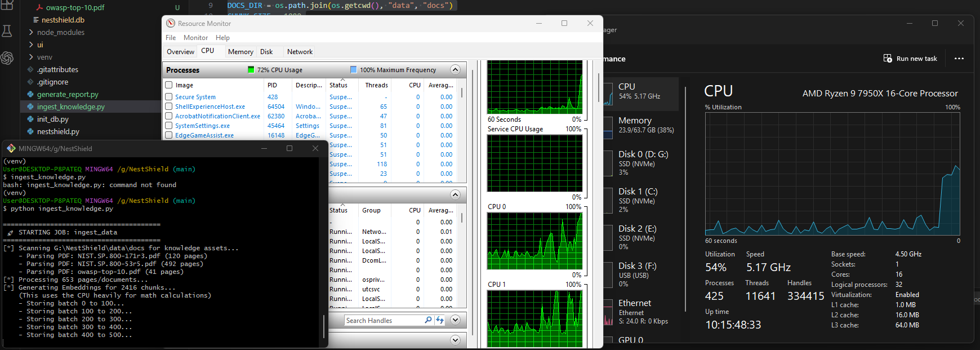The image size is (980, 350).
Task: Click the PID value 64504
Action: 276,107
